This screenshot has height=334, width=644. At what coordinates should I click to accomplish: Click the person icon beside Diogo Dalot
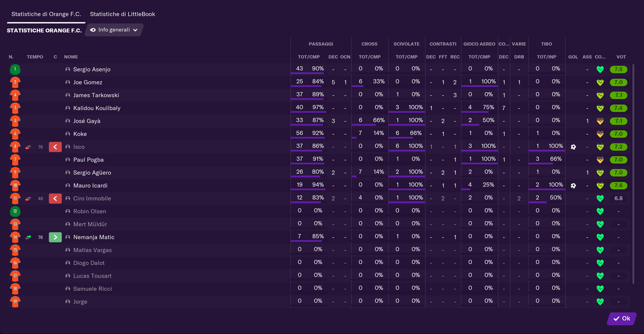68,263
